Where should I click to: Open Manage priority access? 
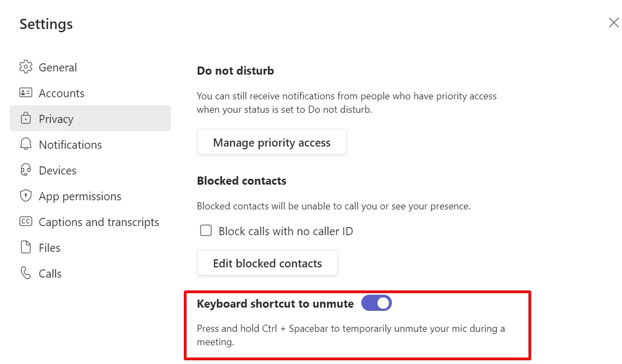point(271,143)
